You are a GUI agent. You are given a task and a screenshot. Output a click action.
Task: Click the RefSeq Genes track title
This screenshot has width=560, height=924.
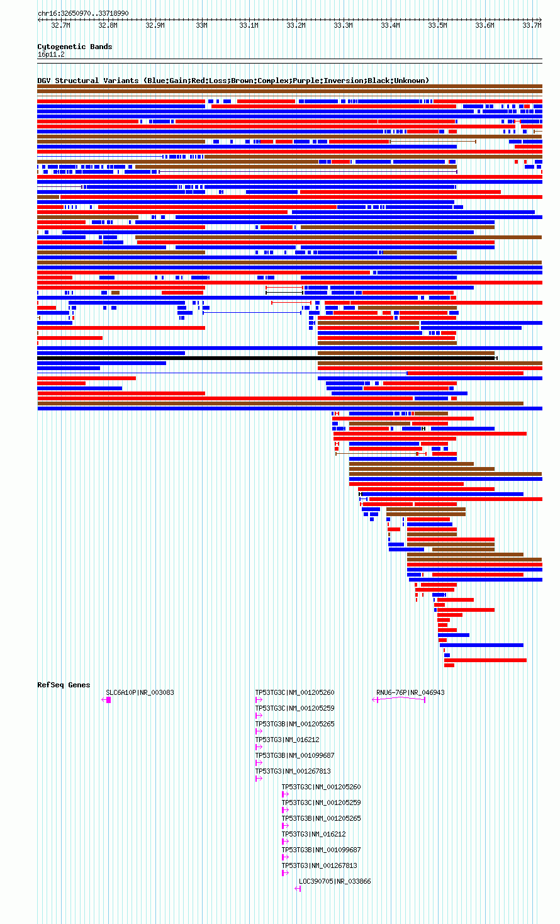click(64, 685)
